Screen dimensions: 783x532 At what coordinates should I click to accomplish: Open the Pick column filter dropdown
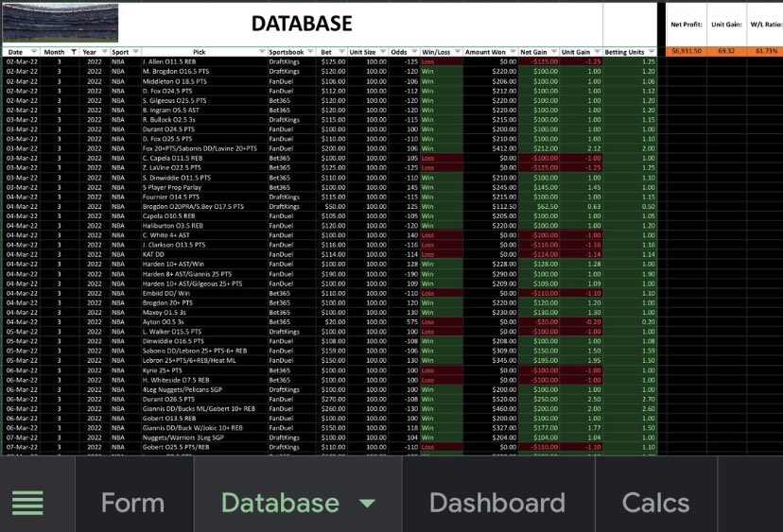[262, 52]
